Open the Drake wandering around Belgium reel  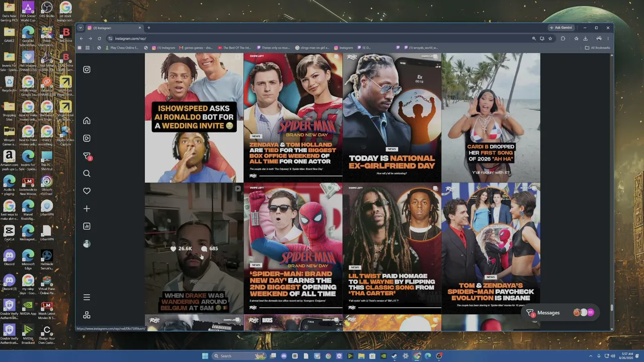click(194, 248)
